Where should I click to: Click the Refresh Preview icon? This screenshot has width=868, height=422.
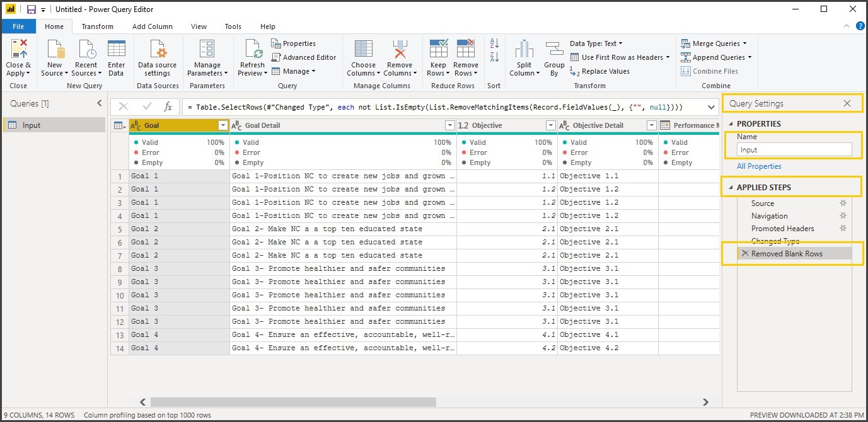252,49
